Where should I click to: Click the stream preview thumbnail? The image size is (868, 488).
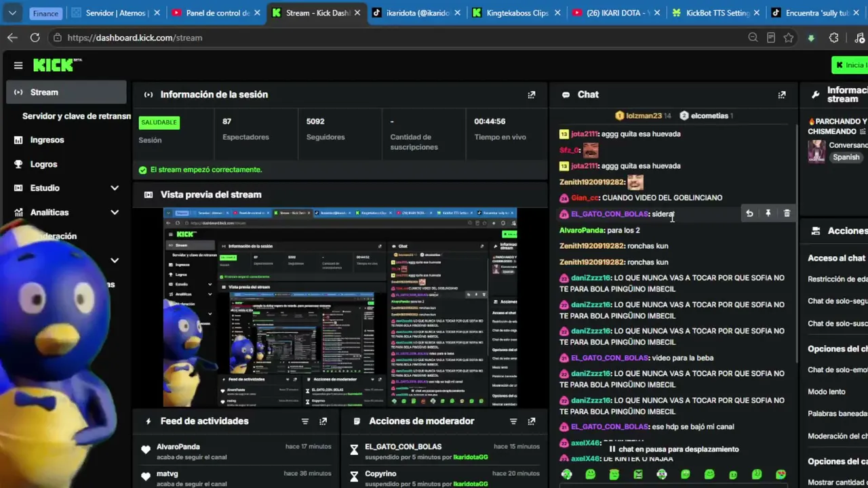point(340,308)
